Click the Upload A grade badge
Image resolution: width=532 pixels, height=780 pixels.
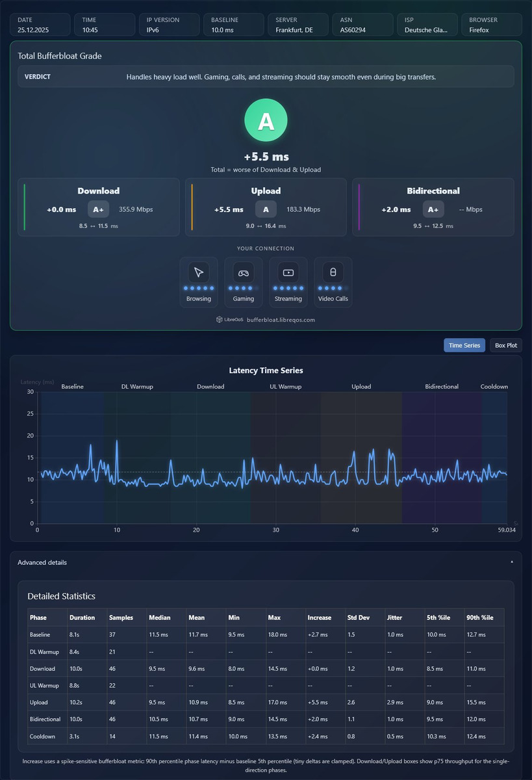pos(266,209)
